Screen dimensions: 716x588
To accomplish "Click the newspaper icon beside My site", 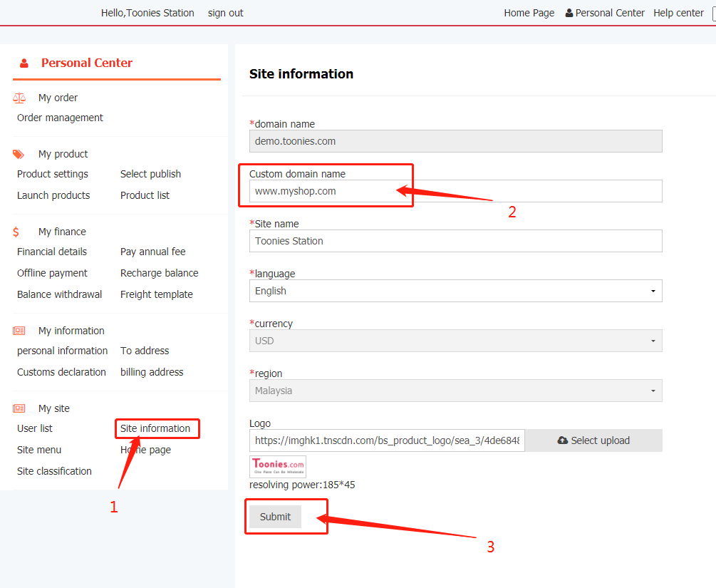I will pyautogui.click(x=19, y=408).
